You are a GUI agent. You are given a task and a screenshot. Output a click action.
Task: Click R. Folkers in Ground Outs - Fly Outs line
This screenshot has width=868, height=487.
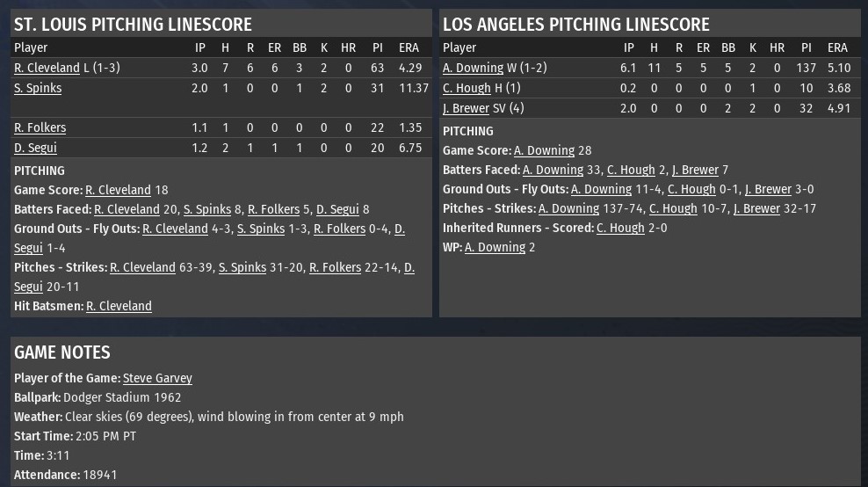[339, 229]
